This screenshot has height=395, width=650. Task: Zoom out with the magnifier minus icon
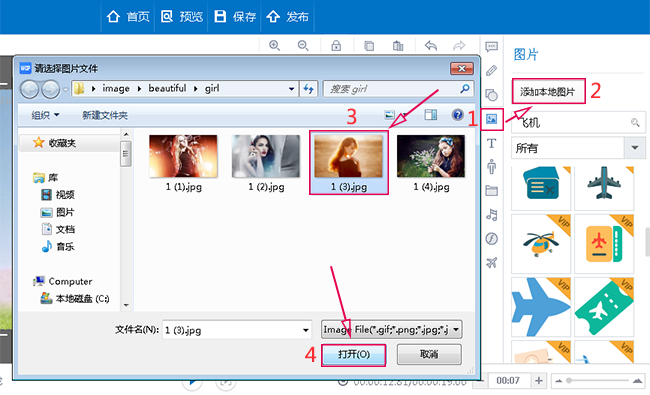pyautogui.click(x=303, y=46)
